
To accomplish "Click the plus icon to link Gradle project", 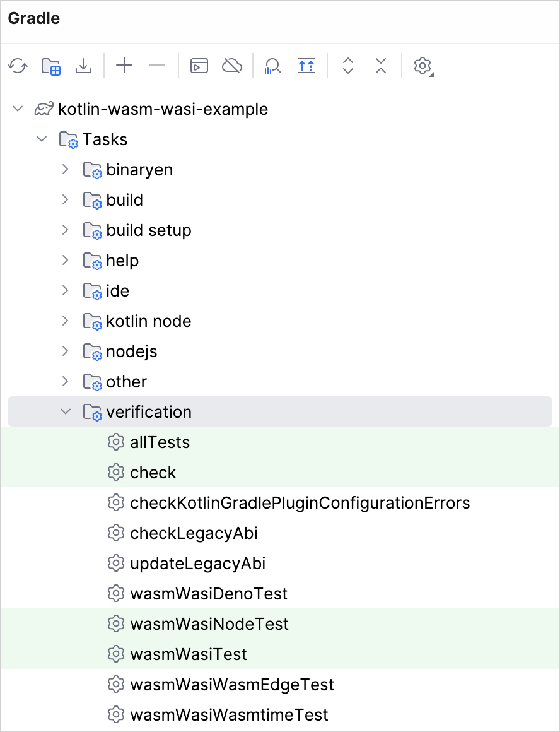I will [x=124, y=66].
